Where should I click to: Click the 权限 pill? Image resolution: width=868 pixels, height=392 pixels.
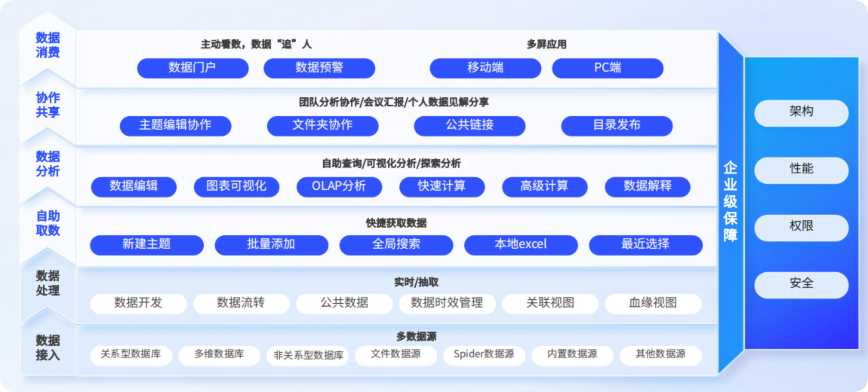pyautogui.click(x=801, y=228)
